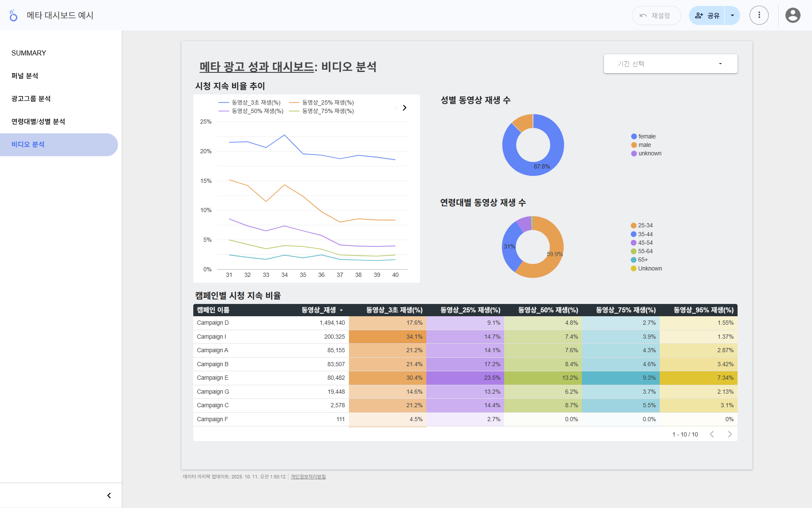Click the Looker Studio logo icon

click(x=14, y=16)
